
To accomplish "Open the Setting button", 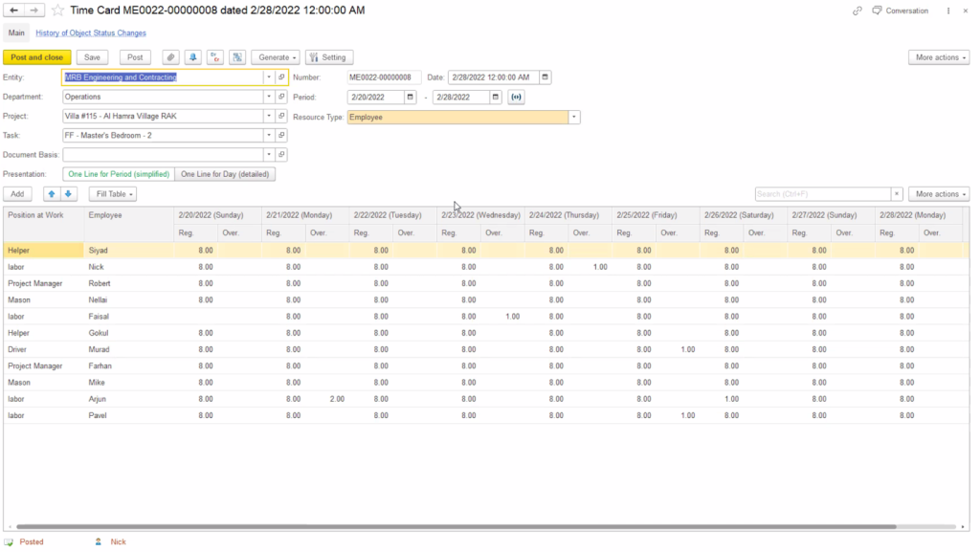I will point(329,57).
